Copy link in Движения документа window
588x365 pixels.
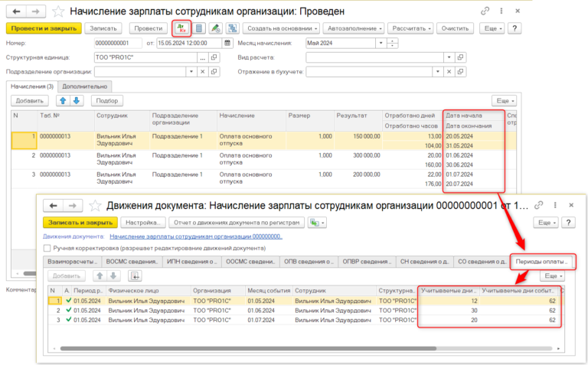(x=538, y=205)
